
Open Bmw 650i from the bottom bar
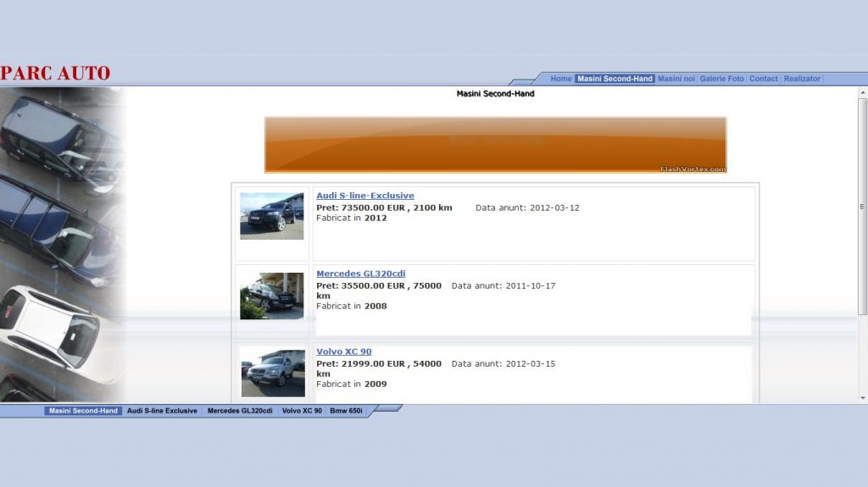346,411
